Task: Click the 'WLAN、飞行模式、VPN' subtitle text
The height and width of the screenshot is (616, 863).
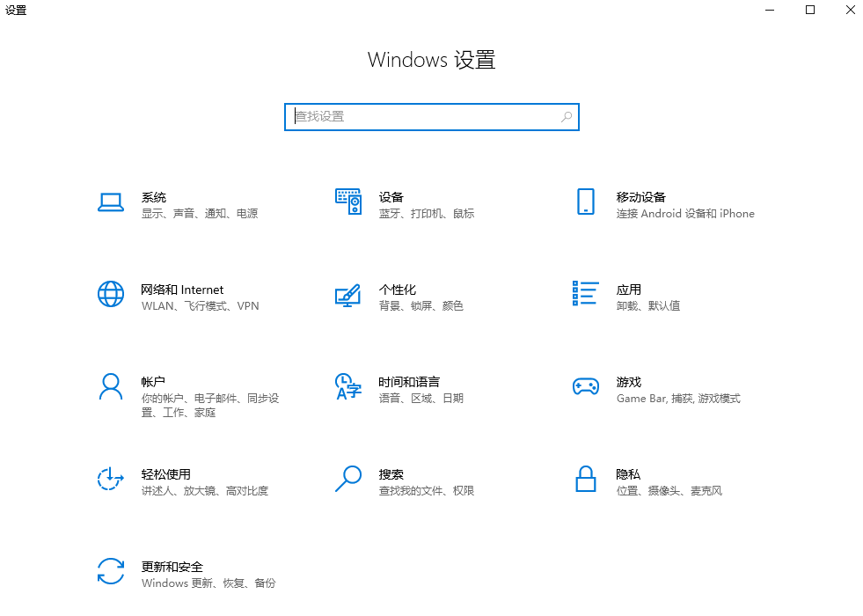Action: point(198,305)
